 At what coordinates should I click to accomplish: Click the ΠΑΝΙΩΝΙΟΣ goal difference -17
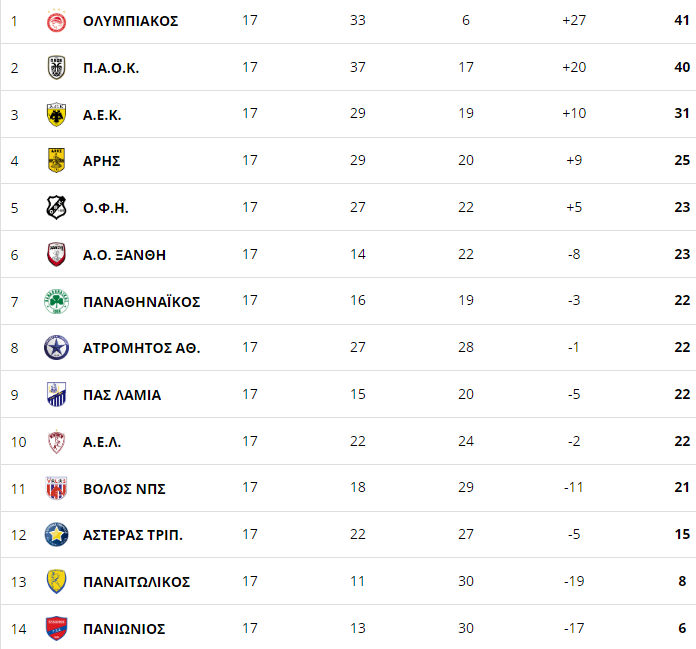574,628
